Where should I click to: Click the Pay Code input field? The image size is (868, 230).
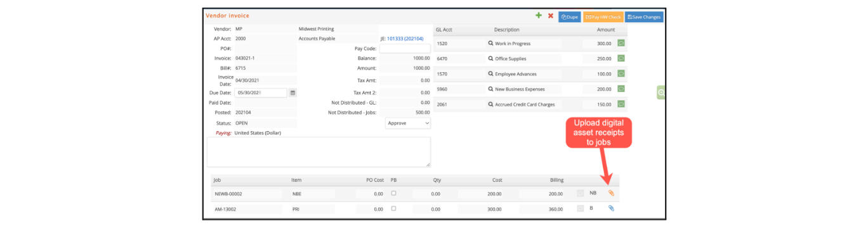click(405, 48)
